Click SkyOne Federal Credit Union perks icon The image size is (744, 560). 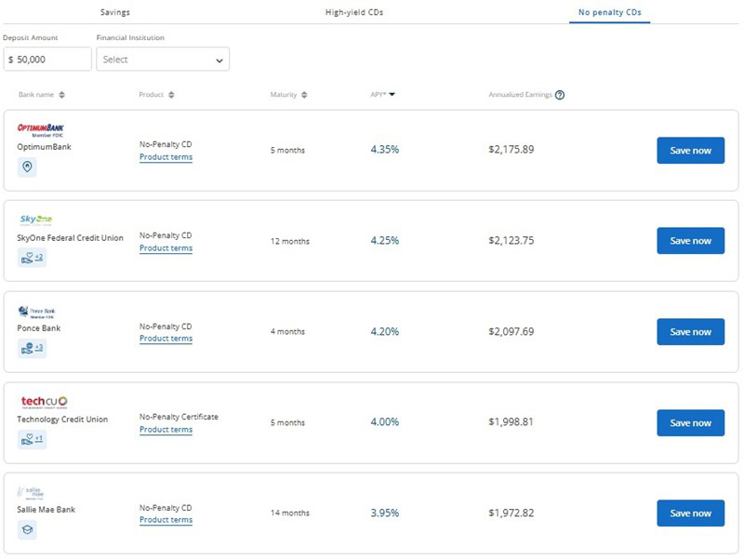coord(32,258)
